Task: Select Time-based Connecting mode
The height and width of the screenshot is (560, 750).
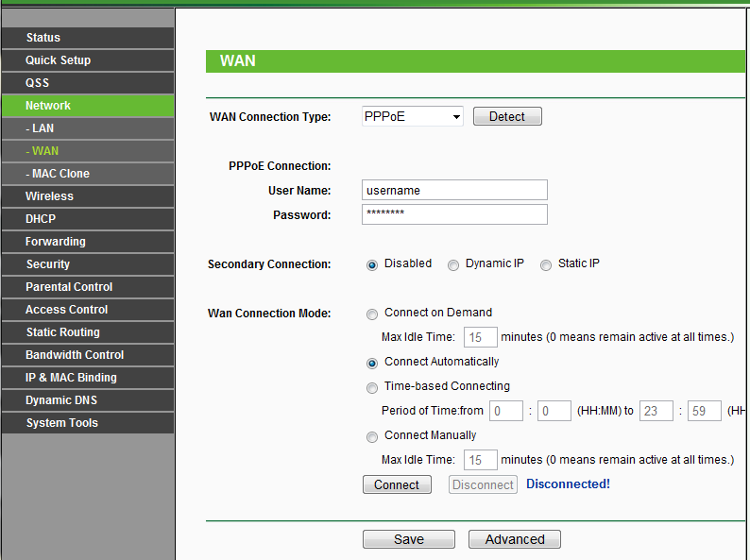Action: coord(371,388)
